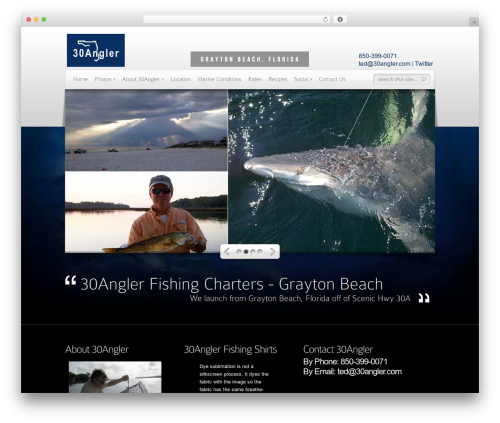
Task: Click the search this site field
Action: click(402, 79)
